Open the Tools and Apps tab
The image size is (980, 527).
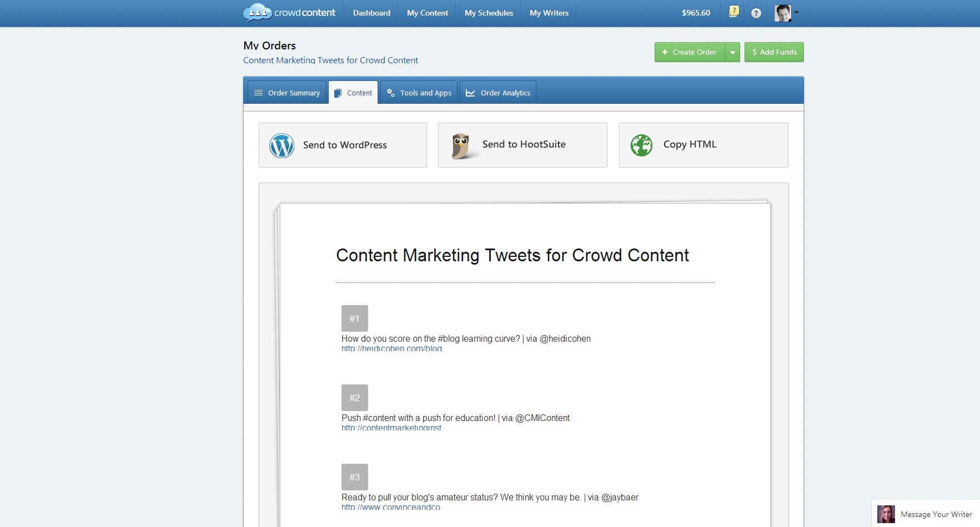(419, 93)
